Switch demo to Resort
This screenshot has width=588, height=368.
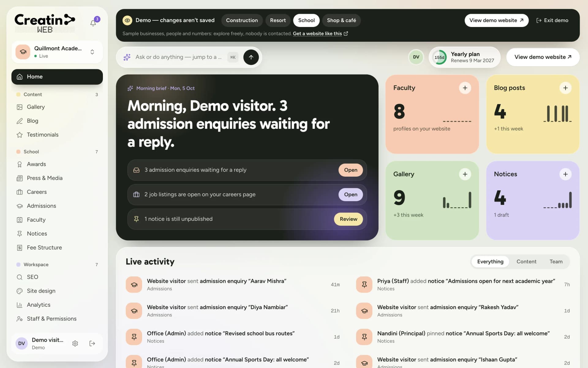[x=278, y=20]
